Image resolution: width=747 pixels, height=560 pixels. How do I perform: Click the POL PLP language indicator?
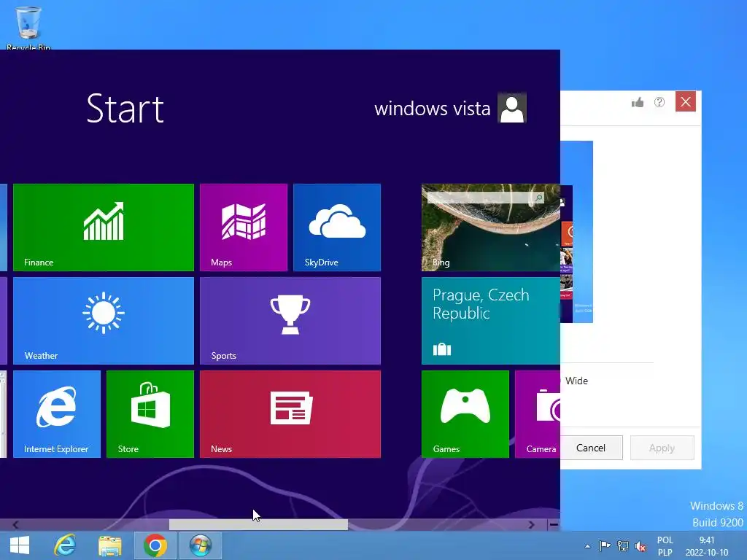665,546
